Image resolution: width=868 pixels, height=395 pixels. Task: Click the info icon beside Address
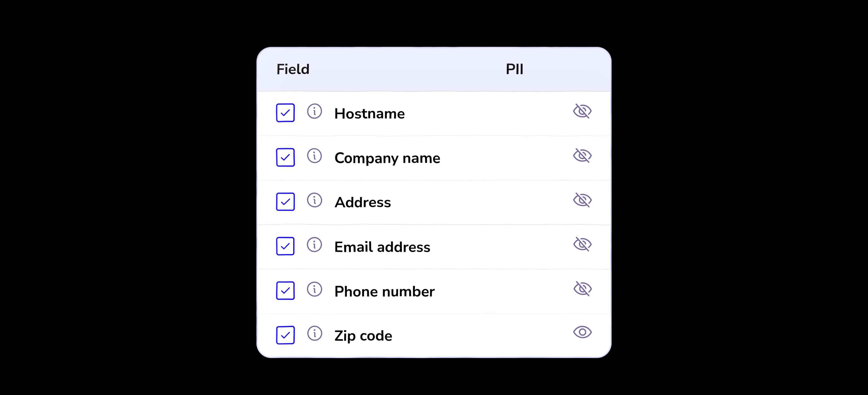click(314, 200)
